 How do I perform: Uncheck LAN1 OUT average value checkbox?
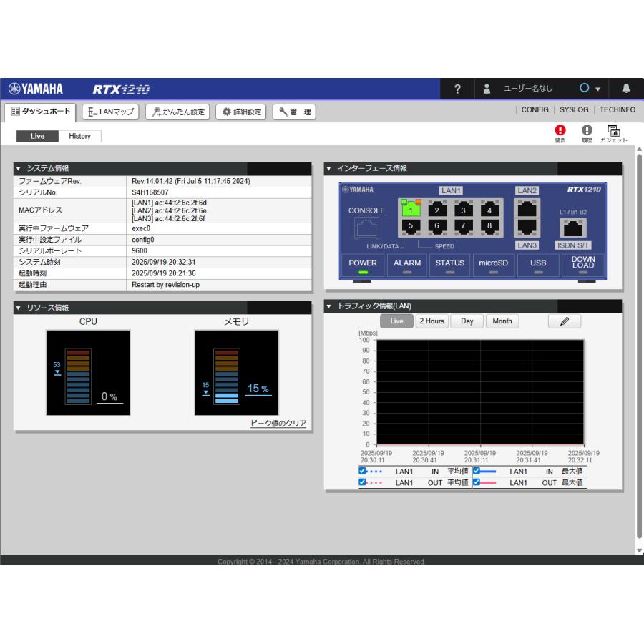(362, 482)
